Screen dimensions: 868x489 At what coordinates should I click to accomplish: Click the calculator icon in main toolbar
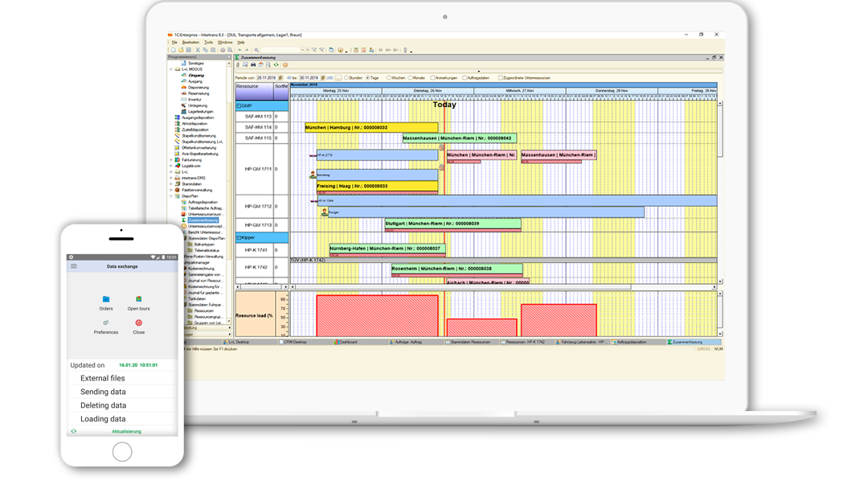pos(356,50)
